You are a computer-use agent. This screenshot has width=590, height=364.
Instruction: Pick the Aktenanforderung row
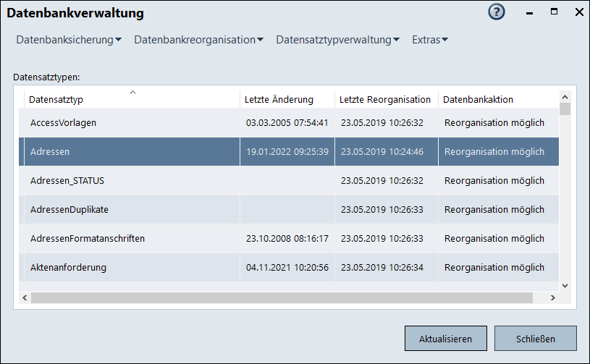tap(69, 268)
